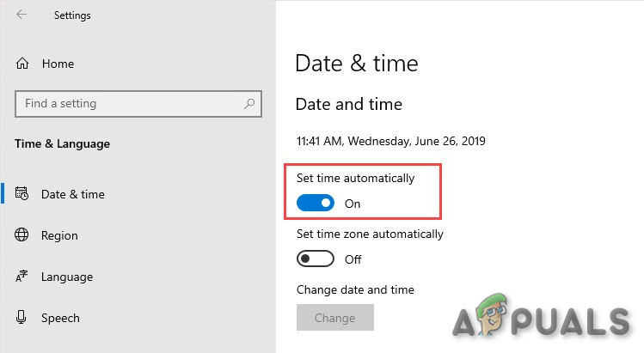Image resolution: width=644 pixels, height=353 pixels.
Task: Turn off Set time automatically switch
Action: (315, 204)
